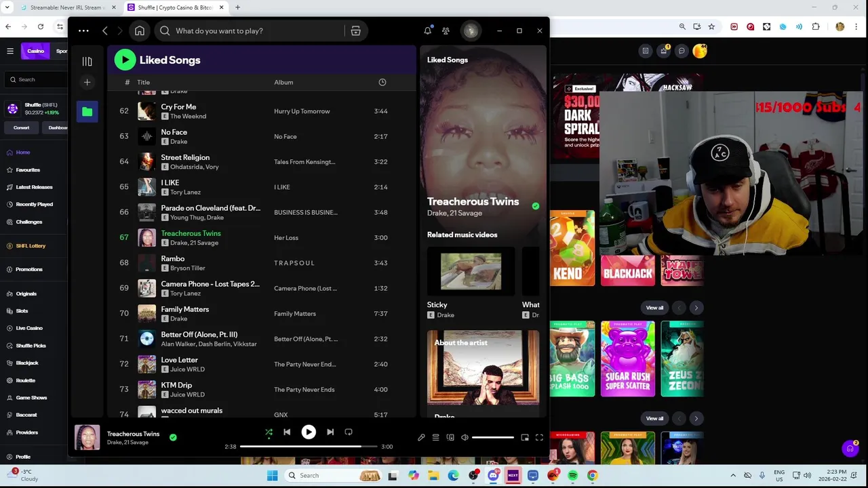Mute Spotify volume speaker icon
Image resolution: width=868 pixels, height=488 pixels.
465,438
